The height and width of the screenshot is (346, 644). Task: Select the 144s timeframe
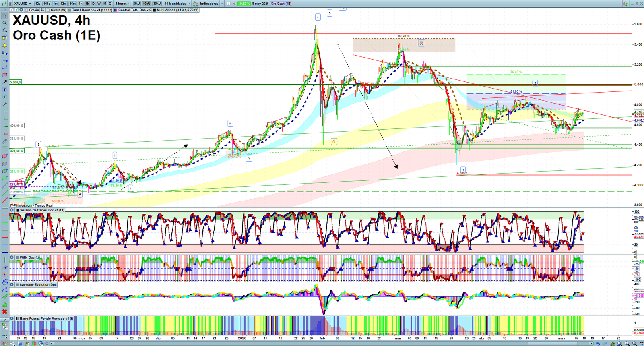(x=47, y=4)
